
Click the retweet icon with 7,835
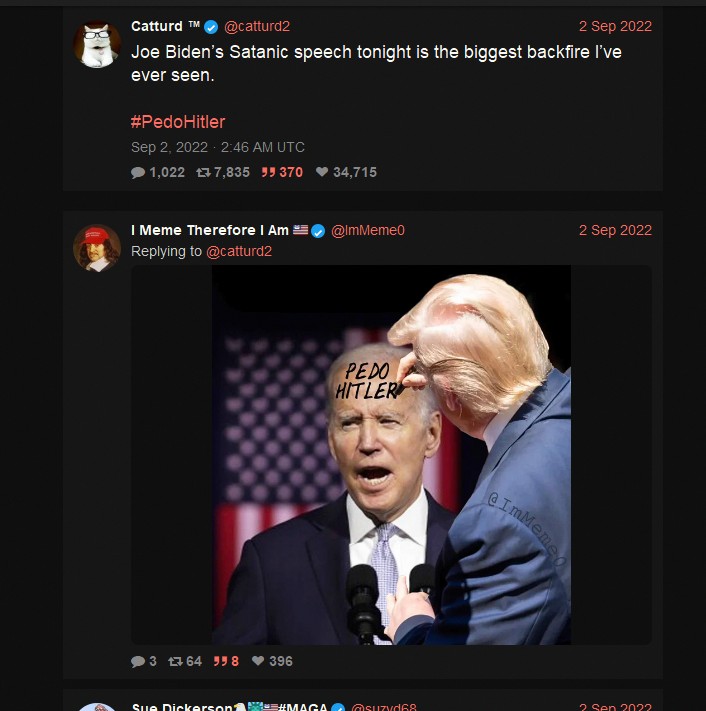click(203, 172)
